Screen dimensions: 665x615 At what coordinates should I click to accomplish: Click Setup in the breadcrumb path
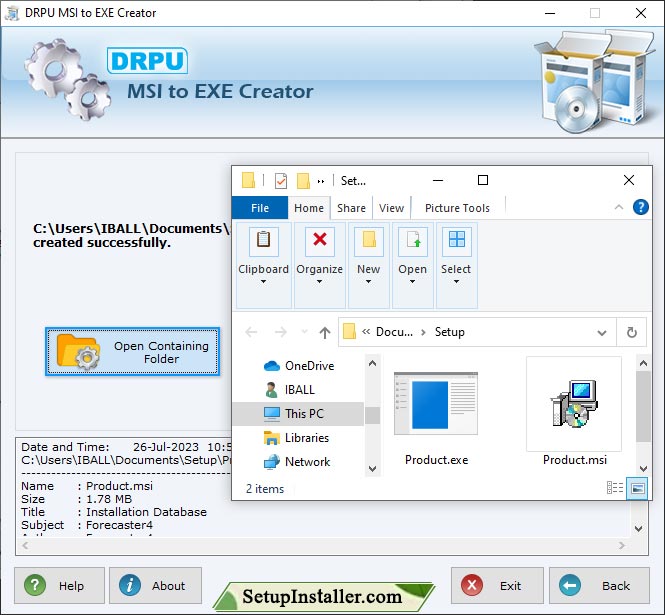450,332
